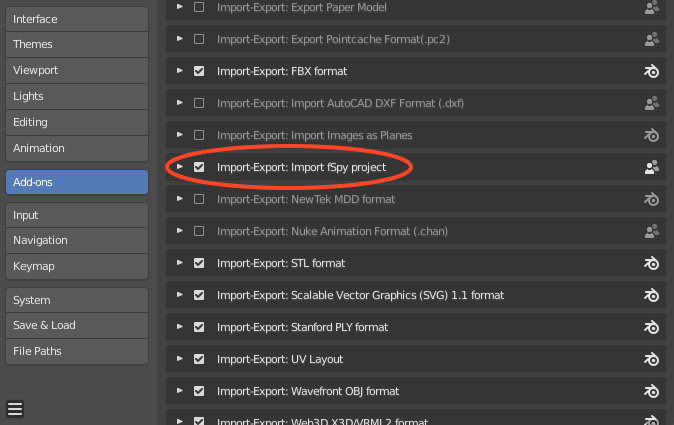Viewport: 674px width, 425px height.
Task: Open the Themes preferences tab
Action: [77, 44]
